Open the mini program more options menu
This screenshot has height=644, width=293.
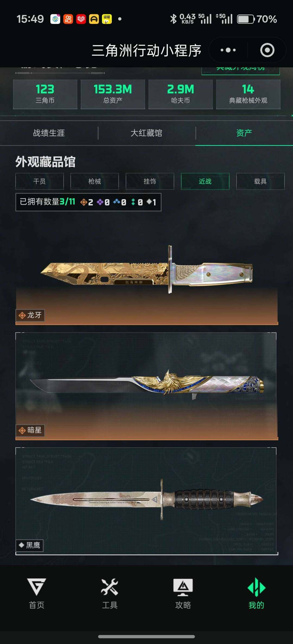[x=228, y=50]
